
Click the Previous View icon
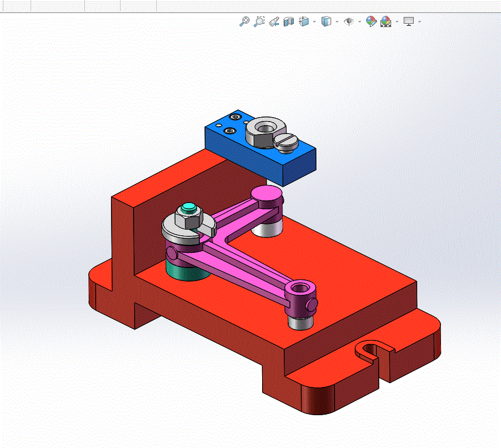pyautogui.click(x=274, y=21)
